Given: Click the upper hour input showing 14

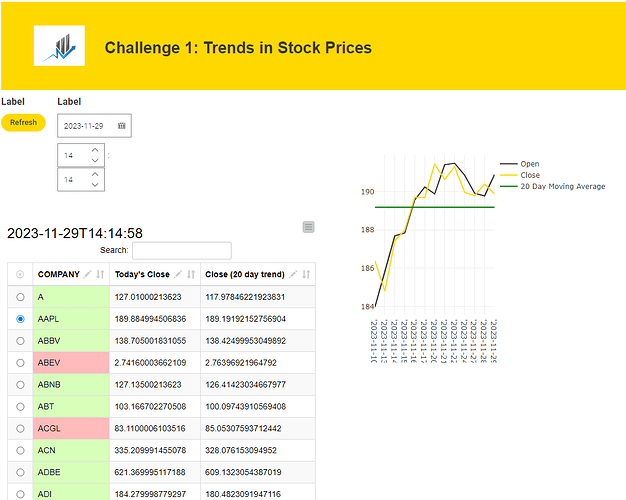Looking at the screenshot, I should (81, 155).
